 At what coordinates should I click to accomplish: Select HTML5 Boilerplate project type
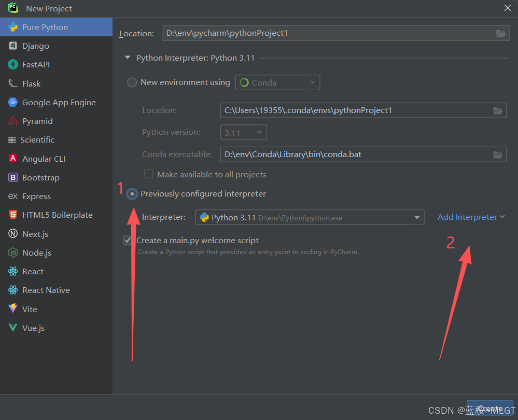(56, 215)
